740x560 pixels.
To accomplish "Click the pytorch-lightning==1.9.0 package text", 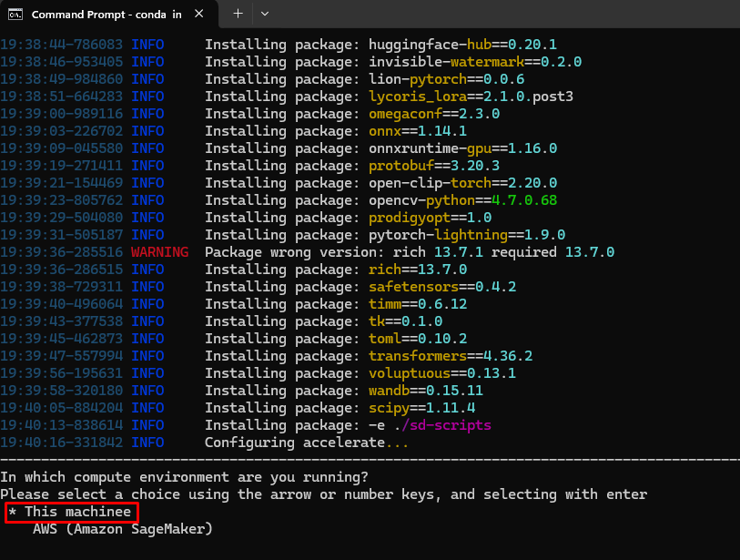I will tap(467, 235).
